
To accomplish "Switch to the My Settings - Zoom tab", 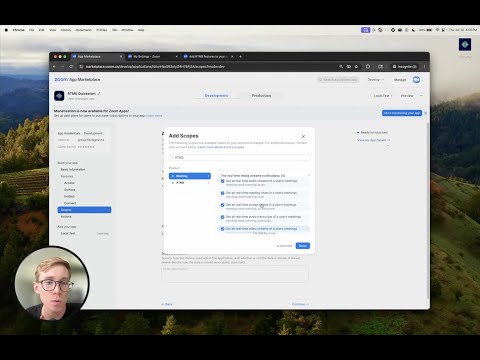I will coord(152,57).
